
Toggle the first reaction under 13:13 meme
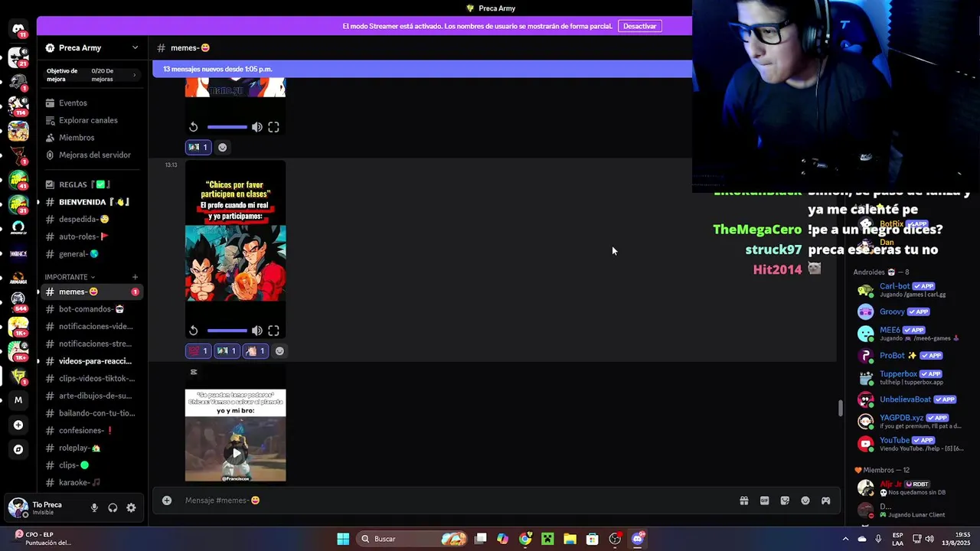(198, 350)
